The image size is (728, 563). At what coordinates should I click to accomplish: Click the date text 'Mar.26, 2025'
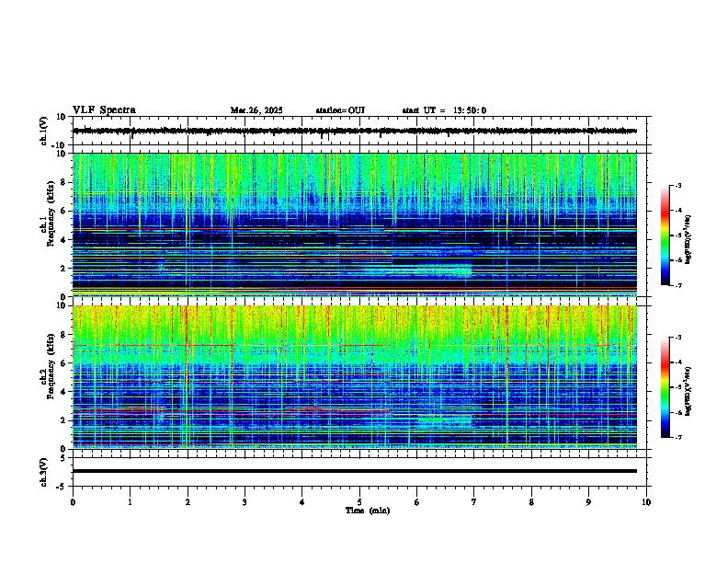tap(256, 110)
